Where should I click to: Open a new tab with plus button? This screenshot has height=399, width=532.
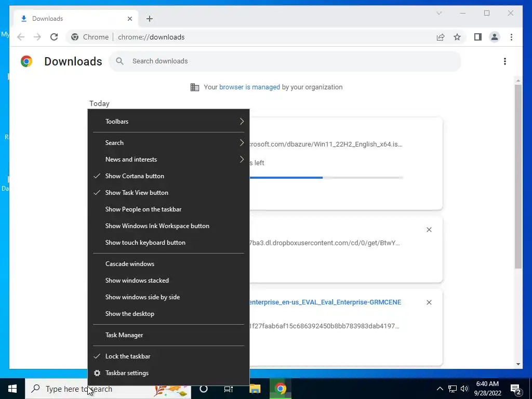click(x=150, y=19)
